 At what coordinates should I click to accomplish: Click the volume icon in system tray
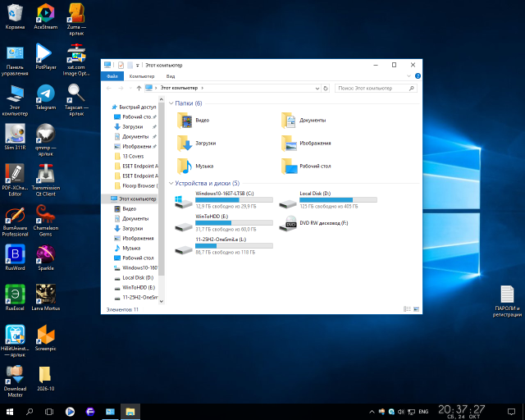coord(401,412)
